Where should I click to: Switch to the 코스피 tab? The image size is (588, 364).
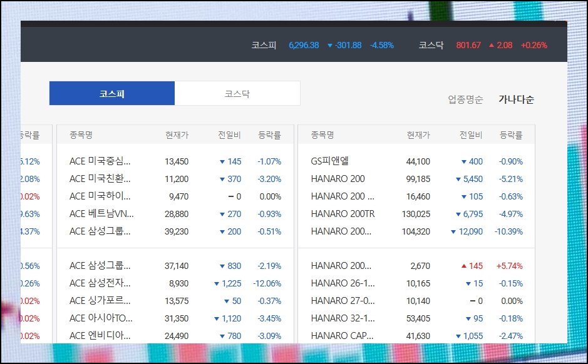[111, 93]
